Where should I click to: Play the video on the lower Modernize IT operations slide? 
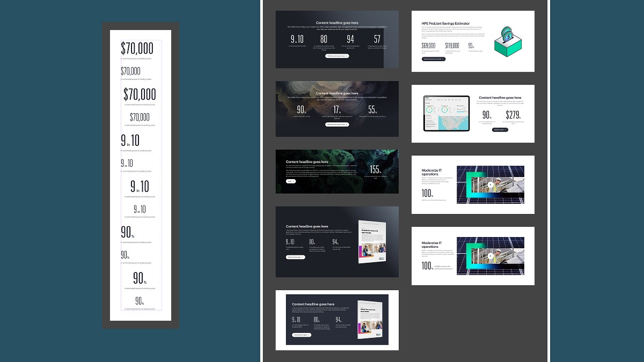click(491, 256)
